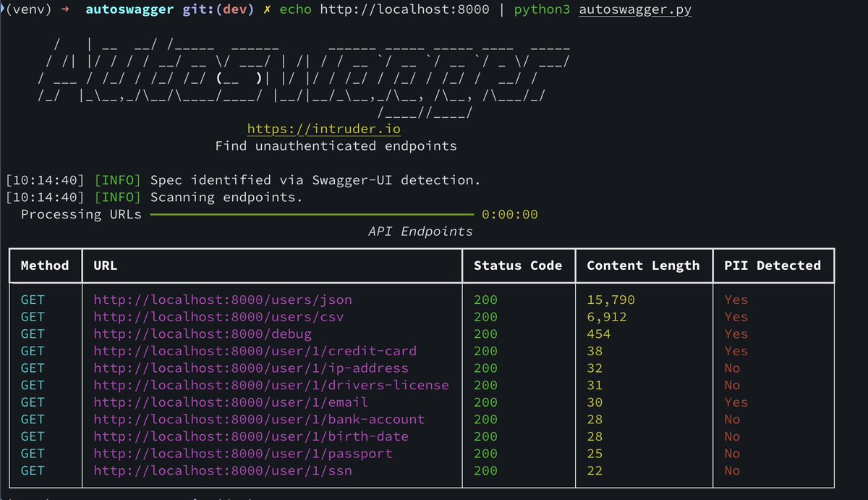Open the localhost:8000/users/csv URL
868x500 pixels.
coord(218,317)
